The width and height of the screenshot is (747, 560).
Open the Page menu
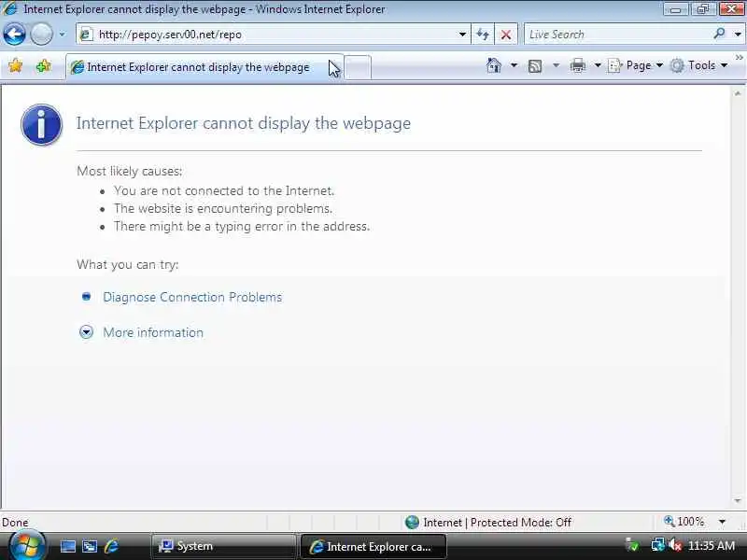coord(636,65)
